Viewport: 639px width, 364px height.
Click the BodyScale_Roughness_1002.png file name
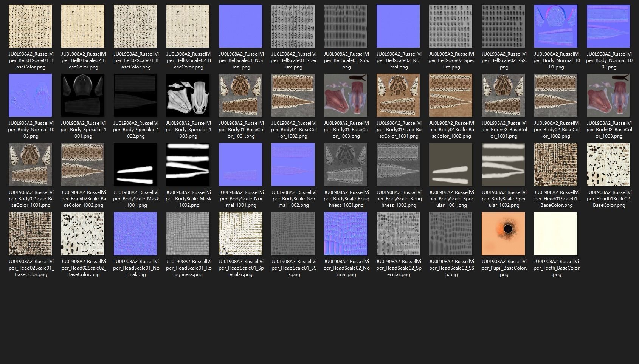[x=398, y=199]
